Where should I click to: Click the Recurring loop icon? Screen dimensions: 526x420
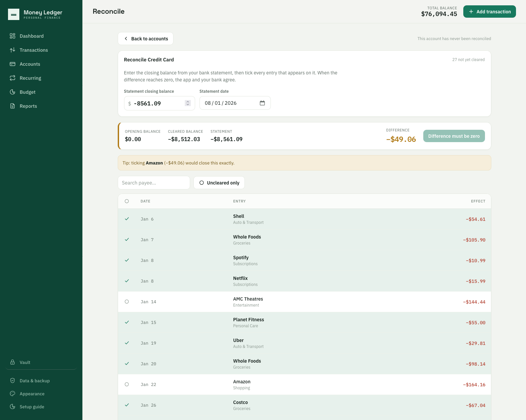click(x=13, y=78)
